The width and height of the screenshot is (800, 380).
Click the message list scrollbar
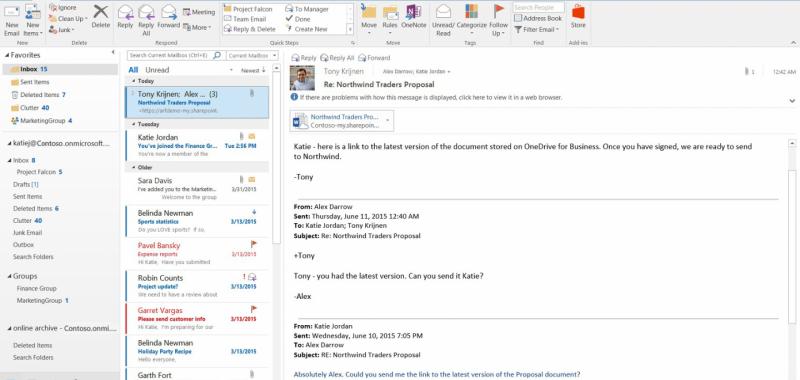277,158
